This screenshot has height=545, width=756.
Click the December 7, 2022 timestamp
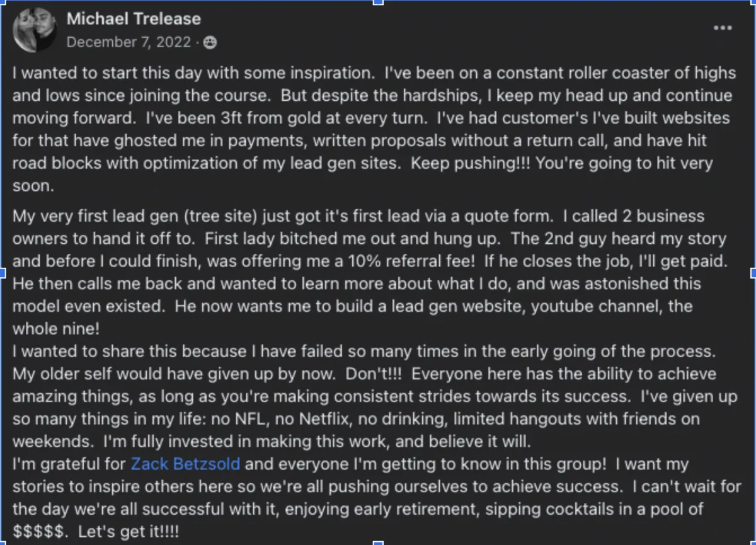coord(128,42)
